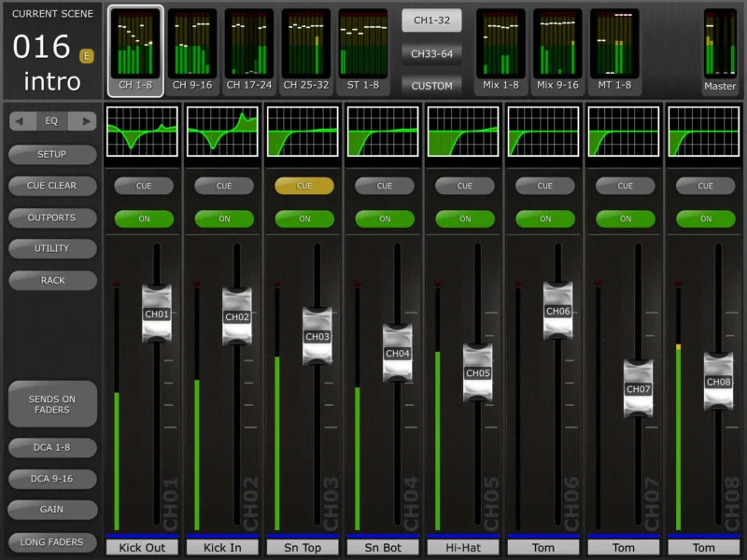
Task: Switch to the CH33-64 tab
Action: tap(431, 53)
